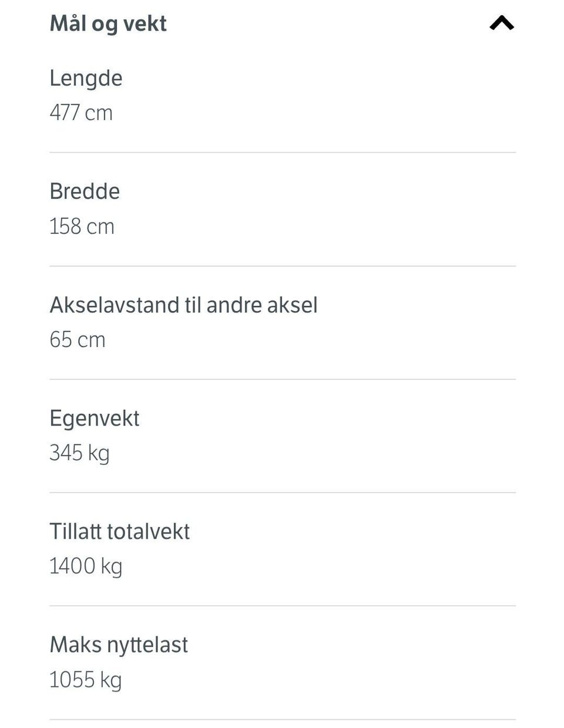Select the Bredde label
The width and height of the screenshot is (564, 728).
pyautogui.click(x=85, y=191)
